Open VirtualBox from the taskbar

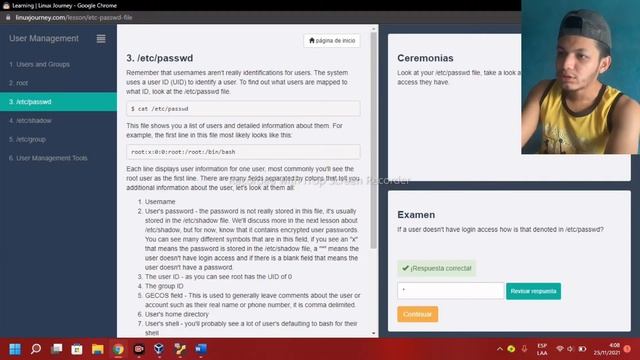click(x=159, y=349)
